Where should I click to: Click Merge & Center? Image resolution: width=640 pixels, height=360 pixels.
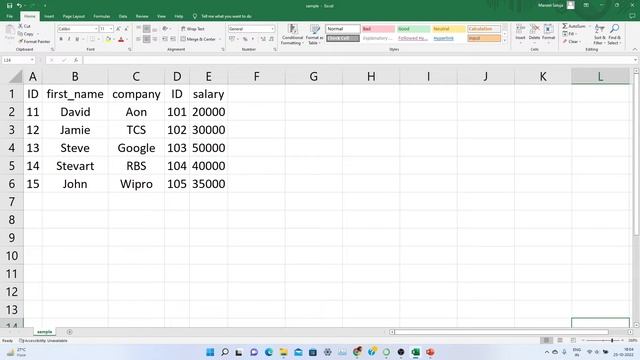coord(198,39)
